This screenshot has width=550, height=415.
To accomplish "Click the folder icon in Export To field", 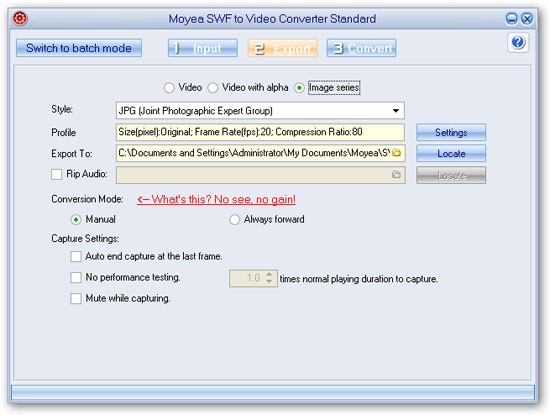I will click(396, 153).
